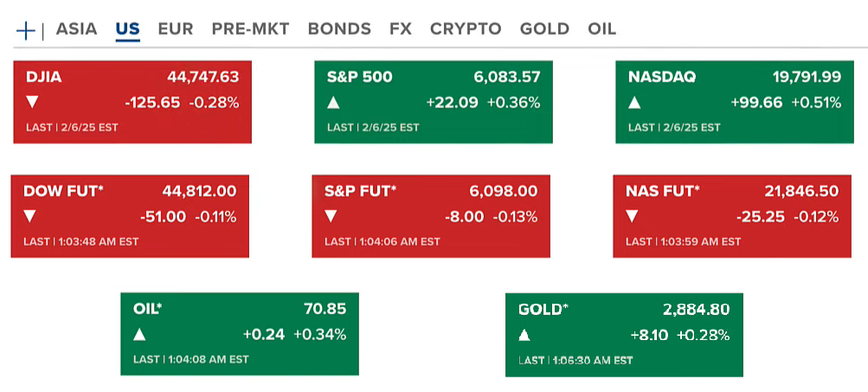Open the NASDAQ index name link
This screenshot has width=868, height=392.
coord(662,77)
